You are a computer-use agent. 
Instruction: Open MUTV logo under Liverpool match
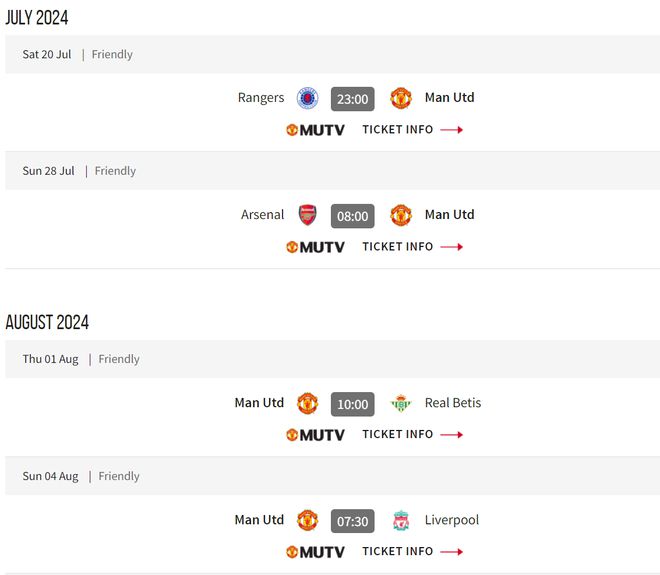coord(315,552)
